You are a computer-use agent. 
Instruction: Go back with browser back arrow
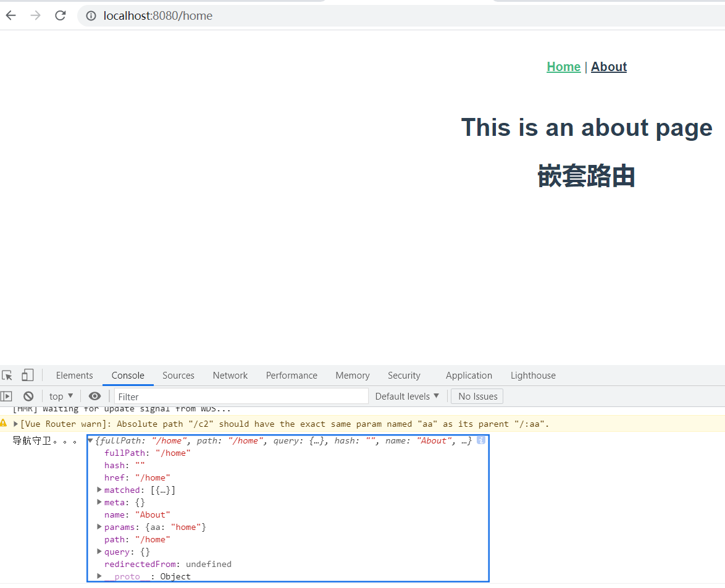11,15
